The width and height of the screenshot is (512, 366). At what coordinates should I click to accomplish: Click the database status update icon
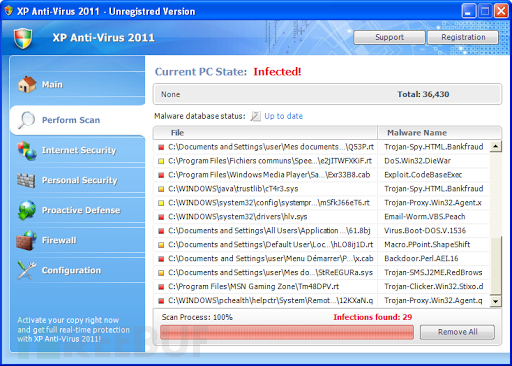[x=255, y=116]
